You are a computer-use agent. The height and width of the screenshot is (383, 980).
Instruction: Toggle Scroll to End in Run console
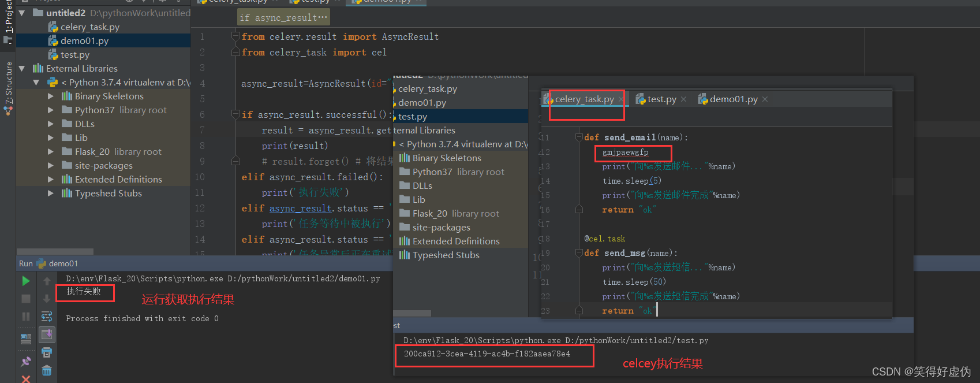coord(47,334)
